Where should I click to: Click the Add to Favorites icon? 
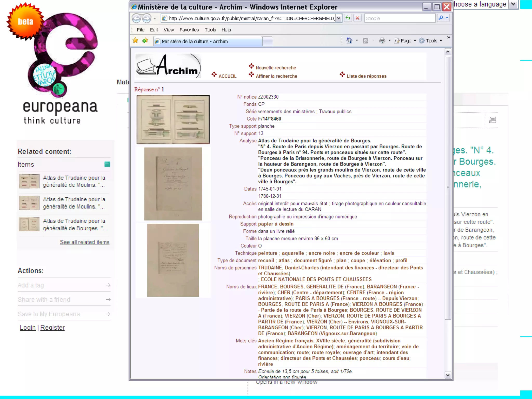(145, 41)
